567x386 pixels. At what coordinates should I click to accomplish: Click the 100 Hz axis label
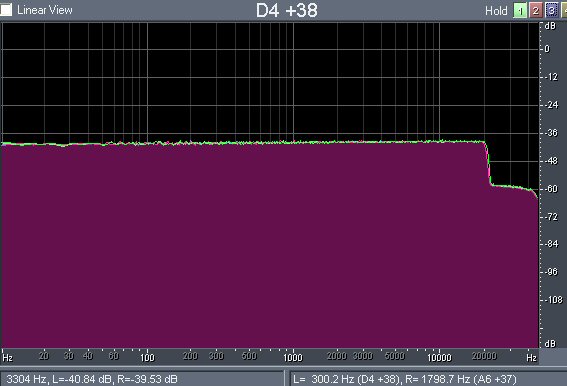[x=147, y=357]
